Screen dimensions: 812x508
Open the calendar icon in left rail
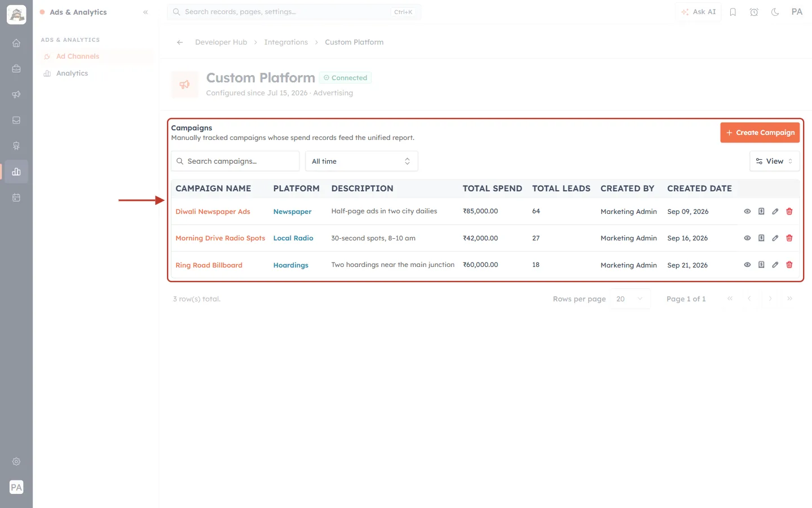click(x=16, y=198)
